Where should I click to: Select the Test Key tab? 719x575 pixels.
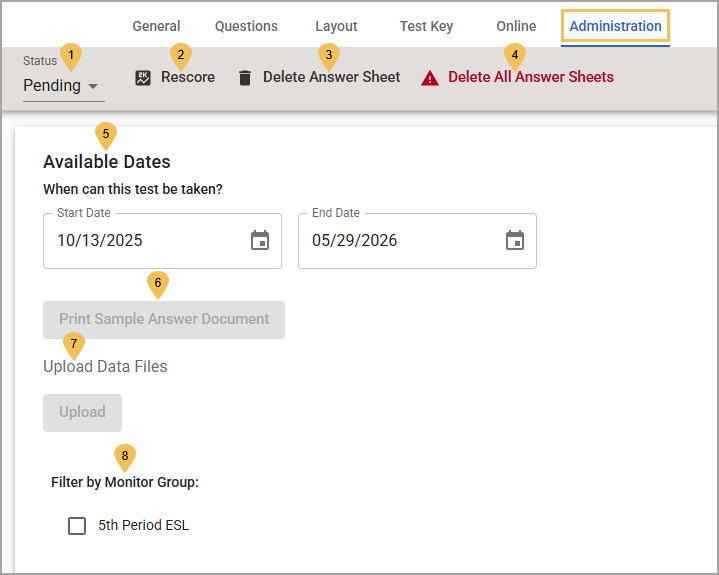point(426,26)
